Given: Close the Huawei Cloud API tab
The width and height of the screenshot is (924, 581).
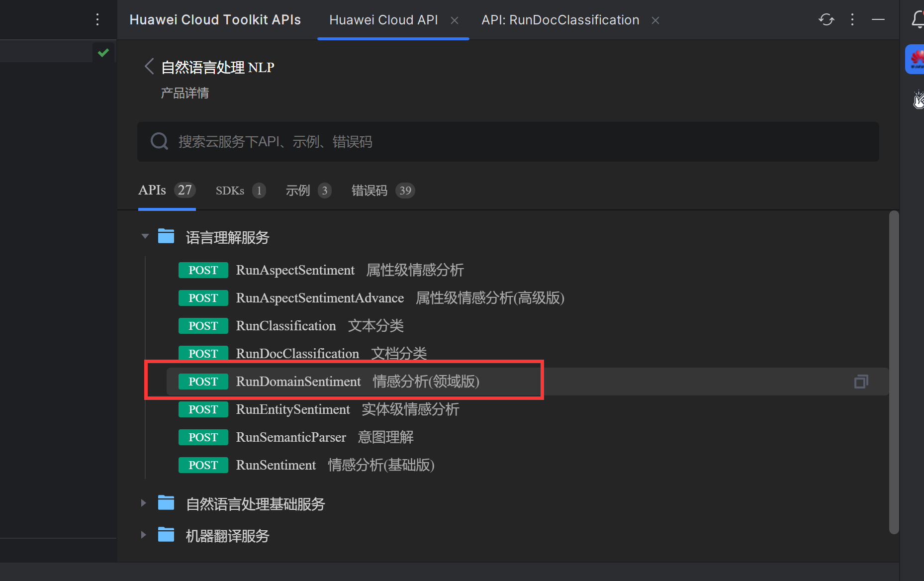Looking at the screenshot, I should coord(455,20).
